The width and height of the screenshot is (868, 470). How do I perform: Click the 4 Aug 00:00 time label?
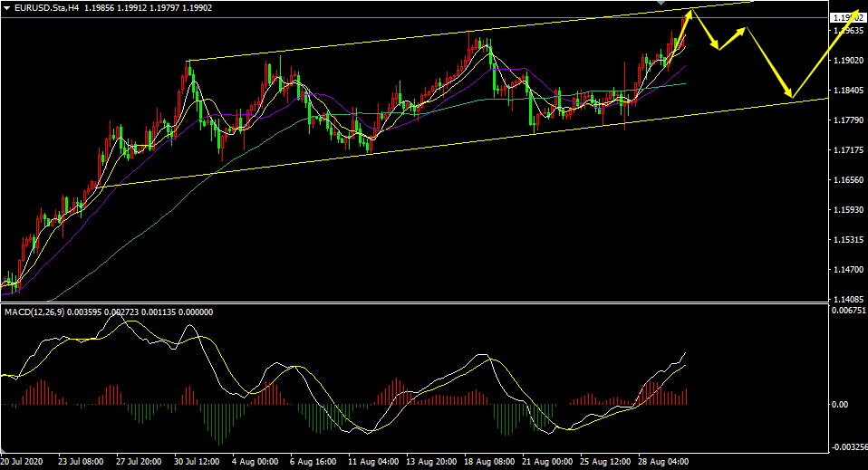256,462
